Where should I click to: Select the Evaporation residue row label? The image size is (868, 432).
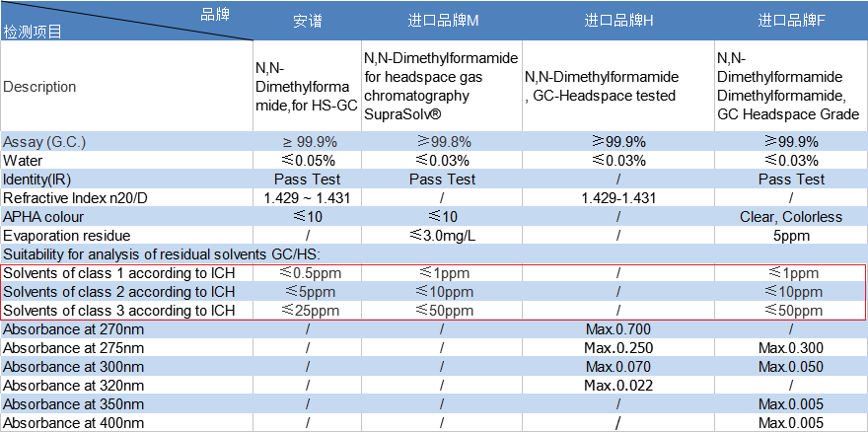point(65,235)
